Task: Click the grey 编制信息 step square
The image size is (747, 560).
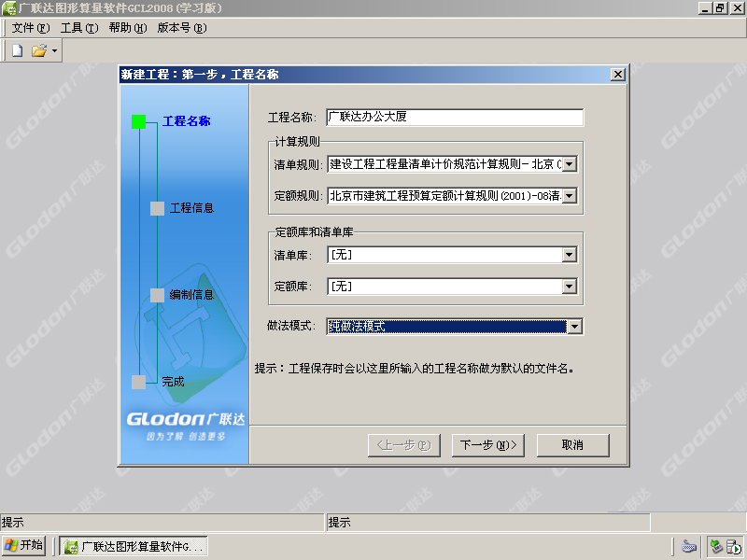Action: [157, 295]
